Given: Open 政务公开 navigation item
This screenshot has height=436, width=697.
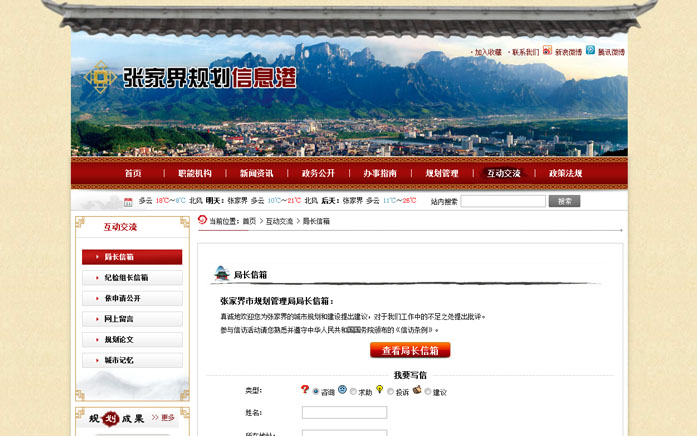Looking at the screenshot, I should [x=318, y=173].
